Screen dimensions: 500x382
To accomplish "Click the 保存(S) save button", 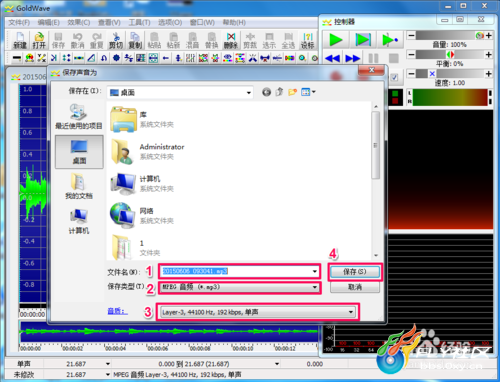I will pos(355,272).
